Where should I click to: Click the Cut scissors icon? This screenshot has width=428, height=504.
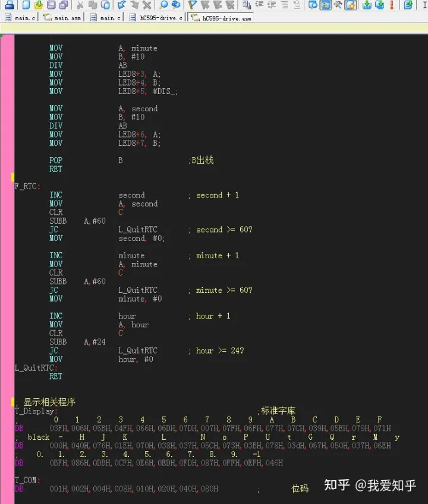pyautogui.click(x=80, y=5)
